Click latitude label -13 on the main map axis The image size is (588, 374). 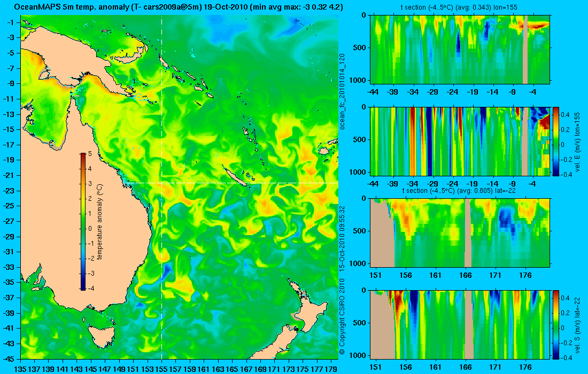click(x=10, y=114)
